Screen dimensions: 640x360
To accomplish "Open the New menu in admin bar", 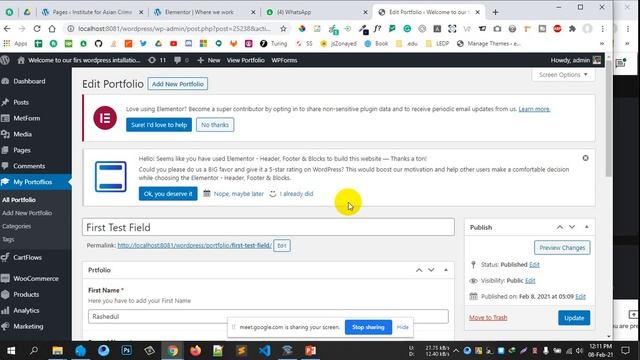I will (x=209, y=60).
